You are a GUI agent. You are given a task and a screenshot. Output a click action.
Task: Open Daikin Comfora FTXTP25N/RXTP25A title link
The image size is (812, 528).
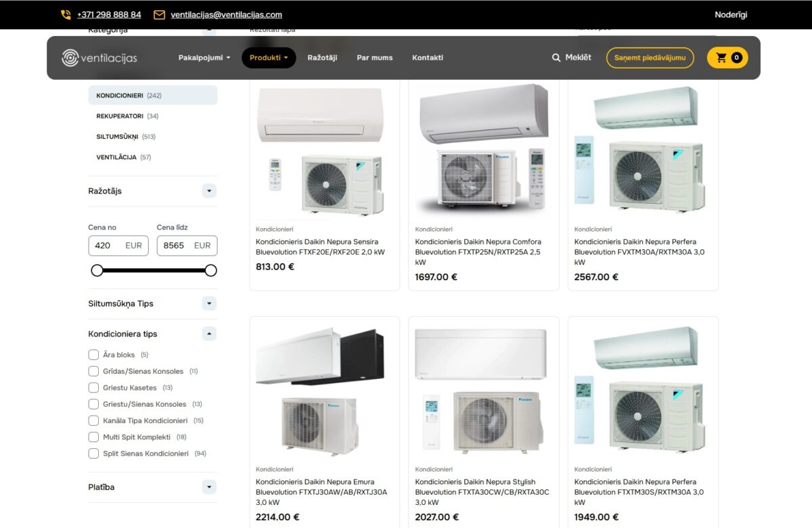click(x=478, y=252)
